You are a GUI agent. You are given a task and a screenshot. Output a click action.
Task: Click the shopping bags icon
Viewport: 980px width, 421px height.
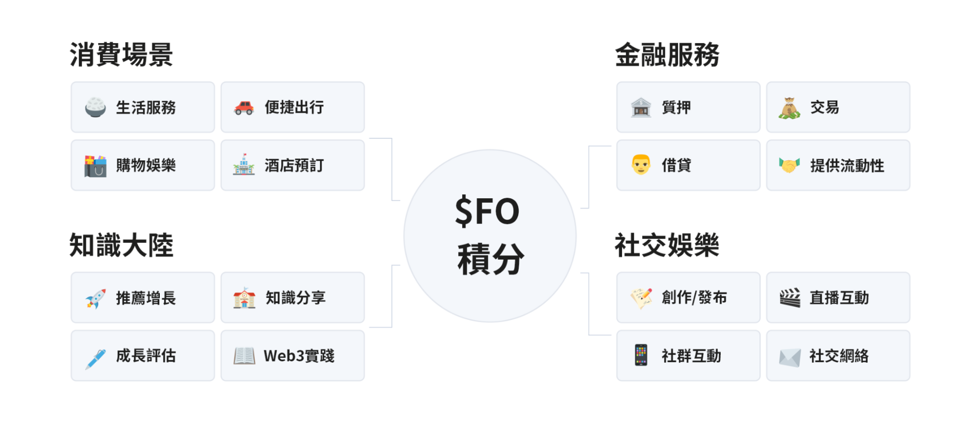tap(96, 166)
